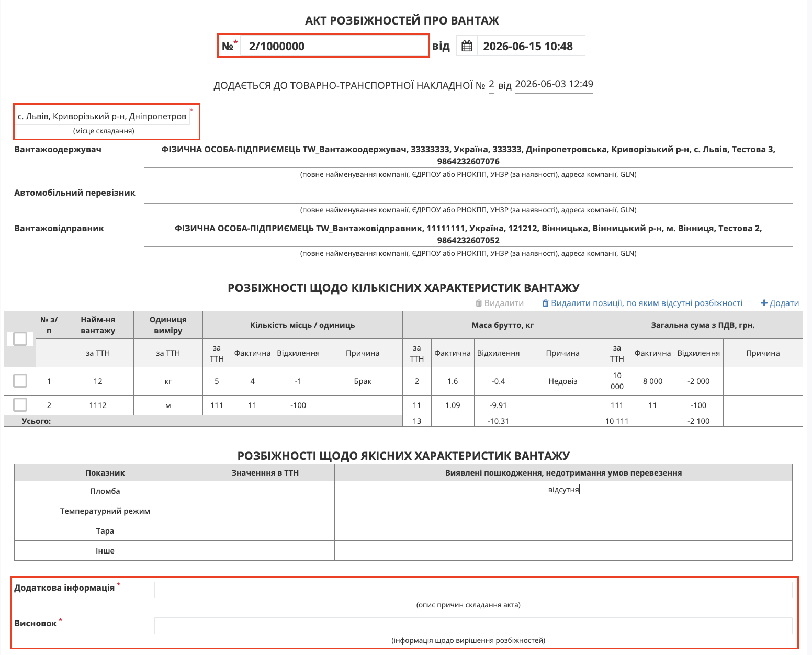The image size is (812, 655).
Task: Click the Видалити button above the table
Action: click(x=500, y=303)
